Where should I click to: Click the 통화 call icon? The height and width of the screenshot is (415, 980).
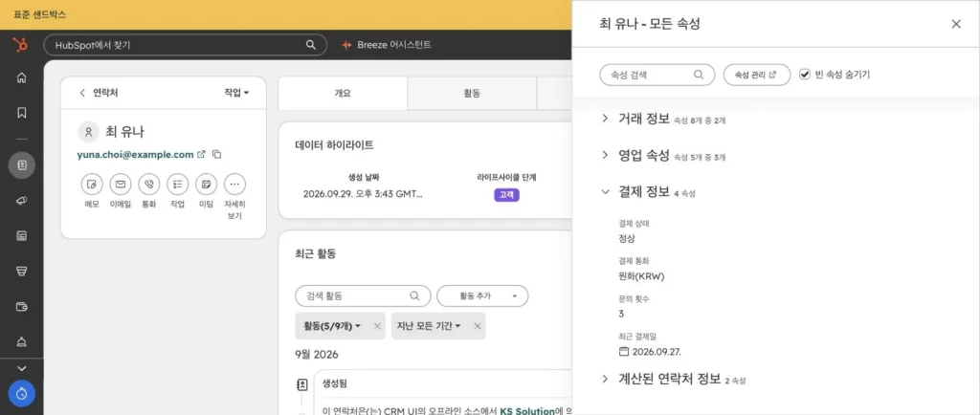point(148,185)
